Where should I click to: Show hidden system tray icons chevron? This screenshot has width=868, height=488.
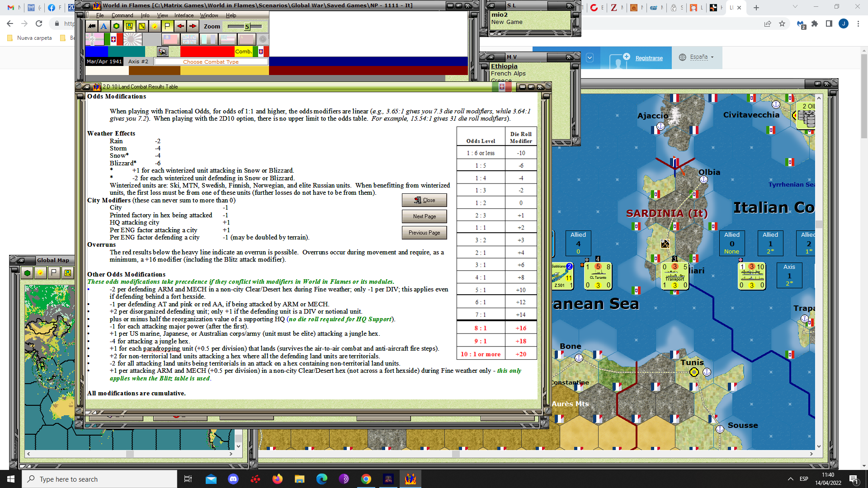(x=790, y=479)
